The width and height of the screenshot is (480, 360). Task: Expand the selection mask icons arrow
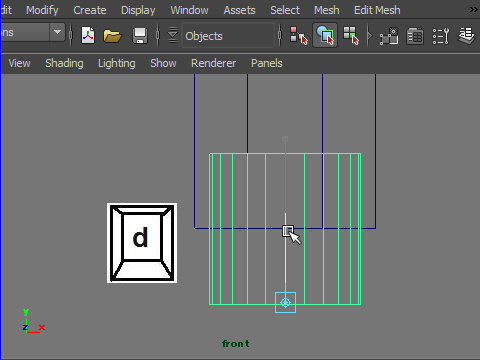tap(369, 35)
